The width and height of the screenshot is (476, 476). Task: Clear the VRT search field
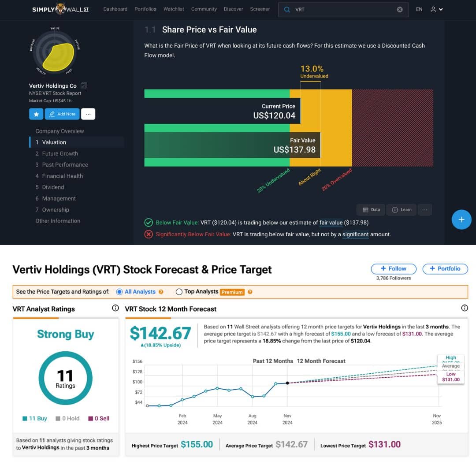(x=400, y=9)
